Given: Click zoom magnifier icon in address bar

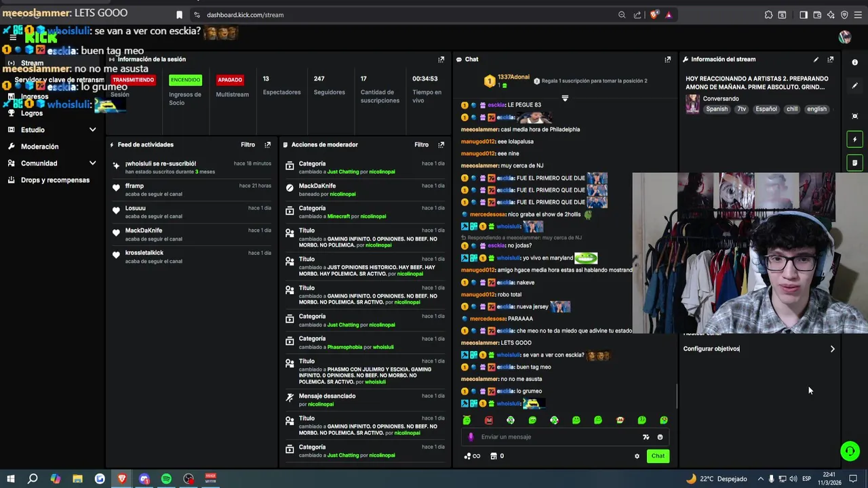Looking at the screenshot, I should click(622, 15).
